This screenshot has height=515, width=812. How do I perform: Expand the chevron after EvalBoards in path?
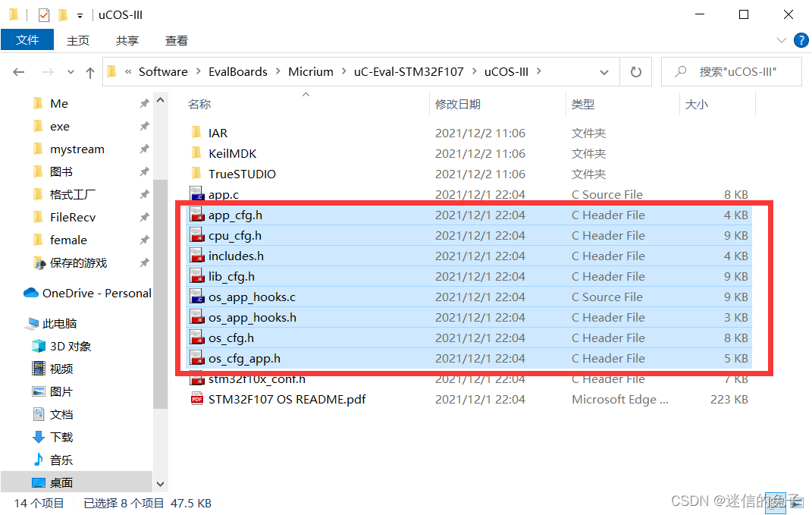click(x=278, y=71)
